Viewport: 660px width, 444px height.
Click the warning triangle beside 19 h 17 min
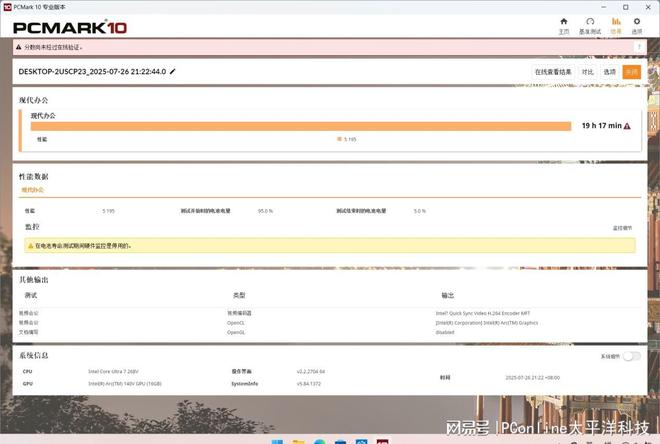click(x=627, y=126)
